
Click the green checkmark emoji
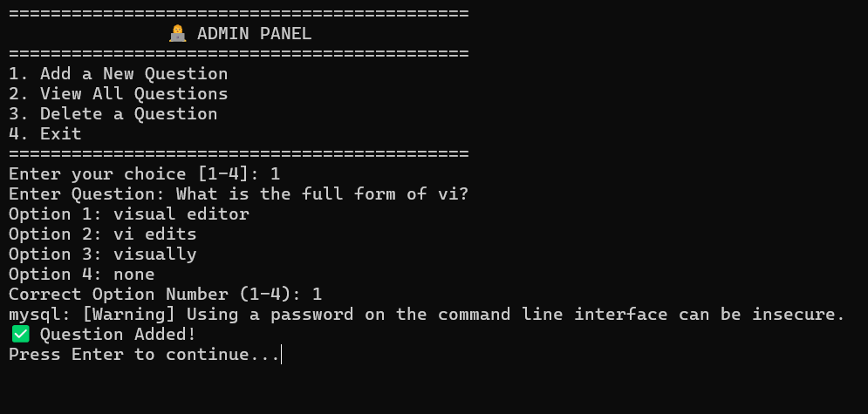(20, 334)
